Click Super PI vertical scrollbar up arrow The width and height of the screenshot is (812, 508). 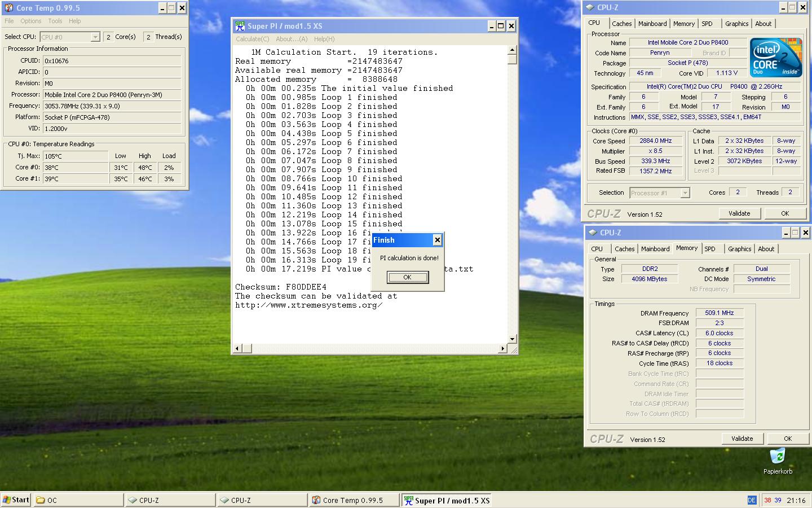point(512,50)
